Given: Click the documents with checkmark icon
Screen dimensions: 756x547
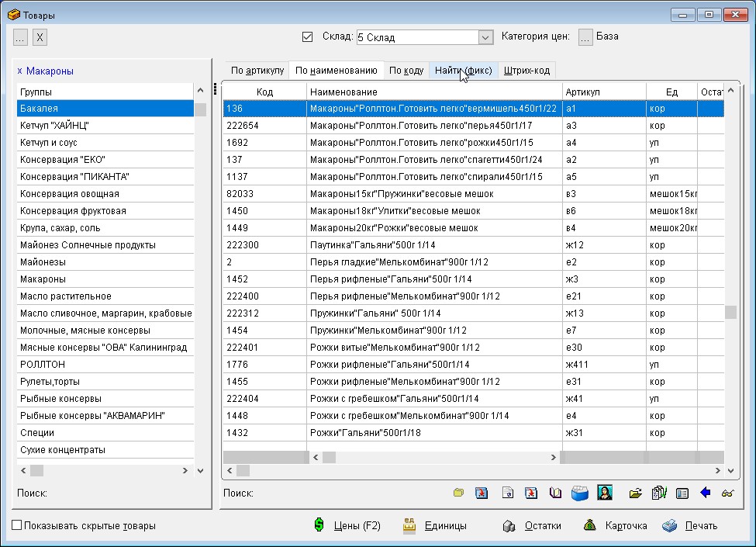Looking at the screenshot, I should (x=659, y=493).
